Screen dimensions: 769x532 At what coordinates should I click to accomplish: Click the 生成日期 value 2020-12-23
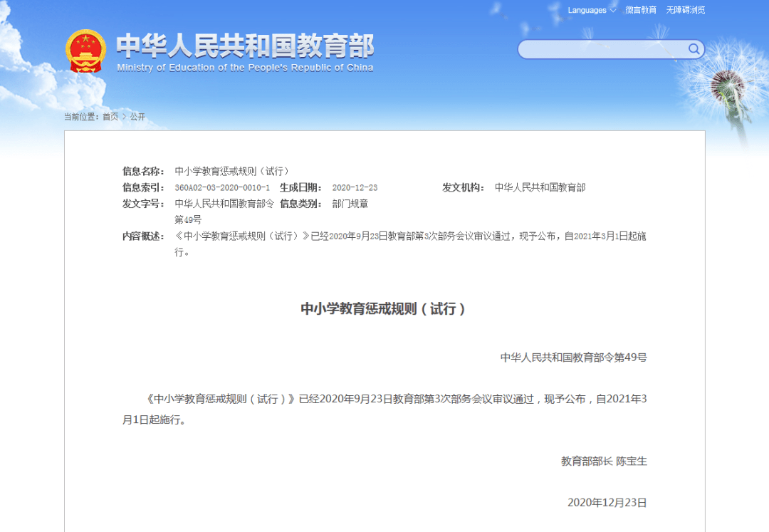[355, 188]
